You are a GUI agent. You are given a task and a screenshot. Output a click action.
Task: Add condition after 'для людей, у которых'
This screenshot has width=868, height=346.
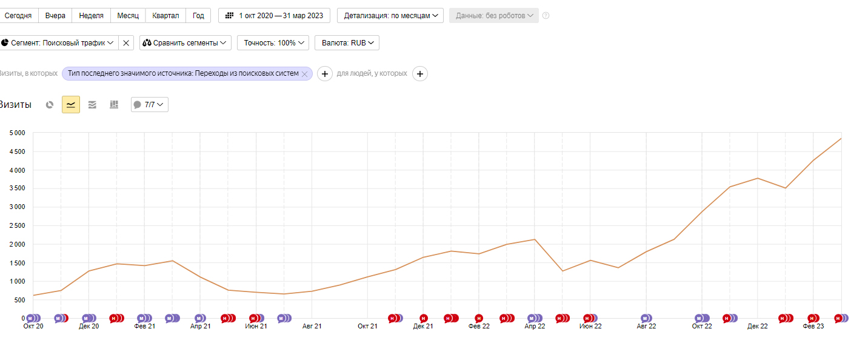[x=419, y=74]
